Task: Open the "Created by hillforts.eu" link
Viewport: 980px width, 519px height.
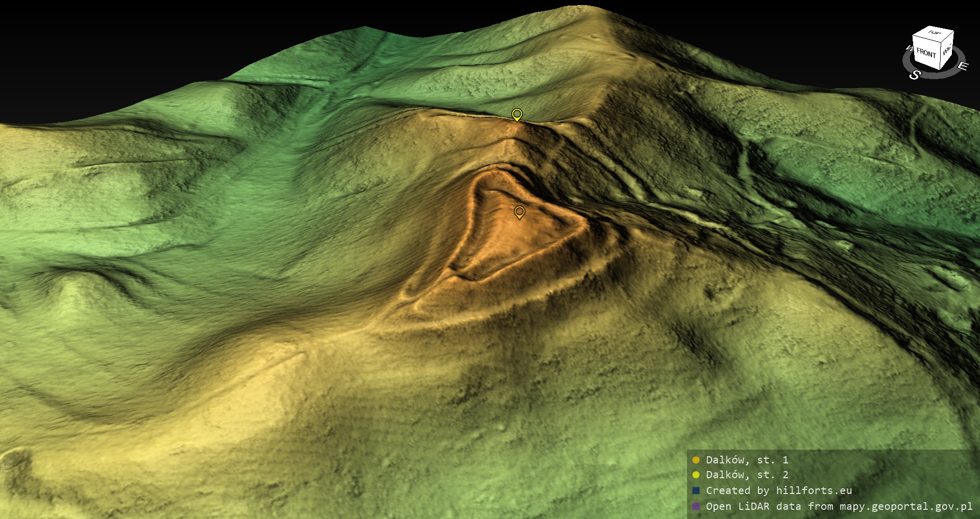Action: coord(778,490)
